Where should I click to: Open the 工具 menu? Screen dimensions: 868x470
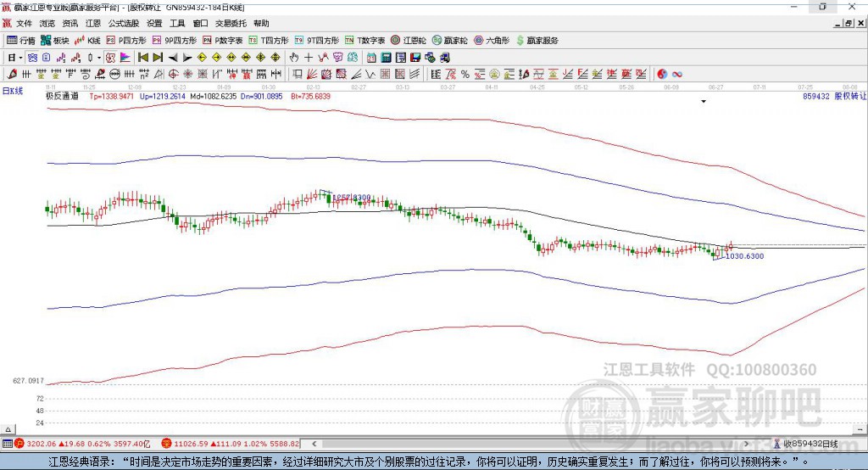click(177, 23)
